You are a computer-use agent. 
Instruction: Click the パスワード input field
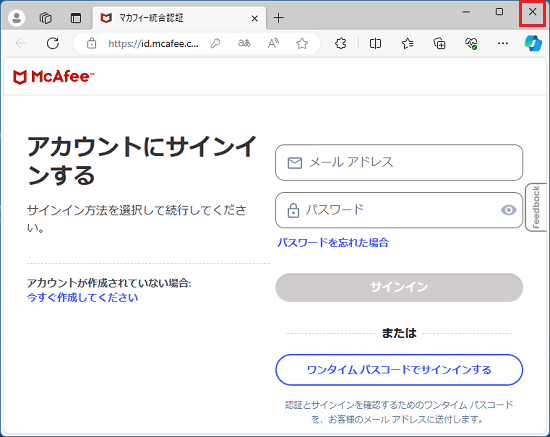(x=399, y=210)
